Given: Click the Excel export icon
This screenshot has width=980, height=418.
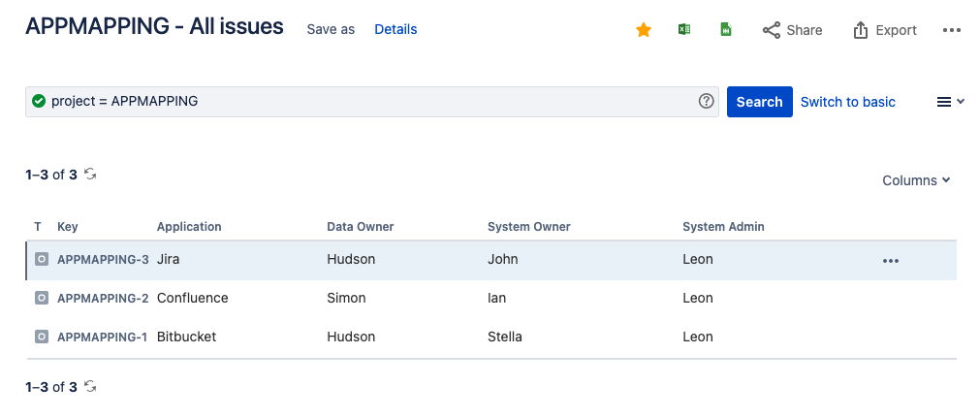Looking at the screenshot, I should 684,30.
